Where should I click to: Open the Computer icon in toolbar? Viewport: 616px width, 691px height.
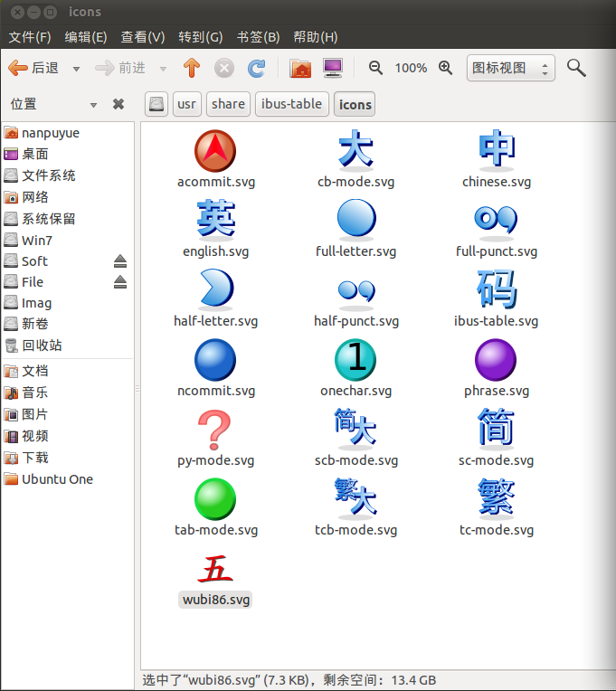coord(333,69)
